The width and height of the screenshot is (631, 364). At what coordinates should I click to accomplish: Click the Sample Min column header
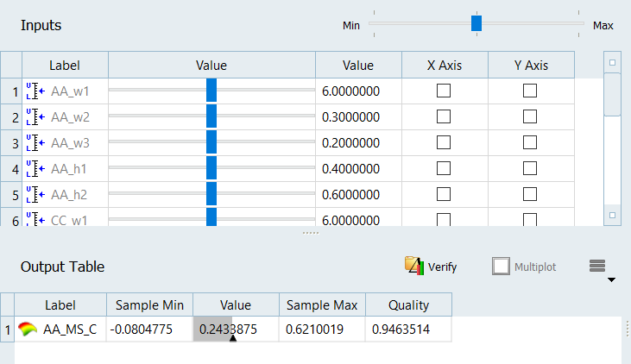tap(149, 304)
